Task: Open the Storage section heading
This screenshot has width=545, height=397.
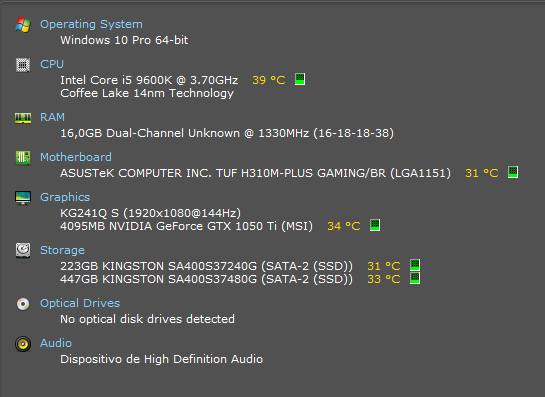Action: tap(62, 250)
